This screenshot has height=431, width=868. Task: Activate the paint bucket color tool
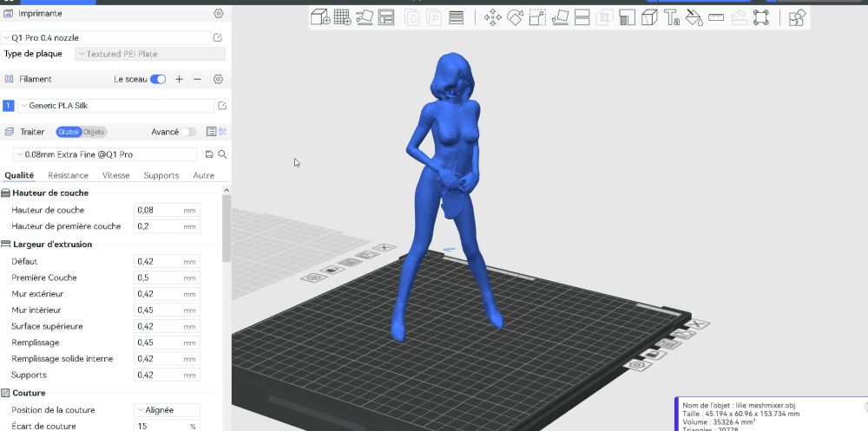click(x=694, y=16)
